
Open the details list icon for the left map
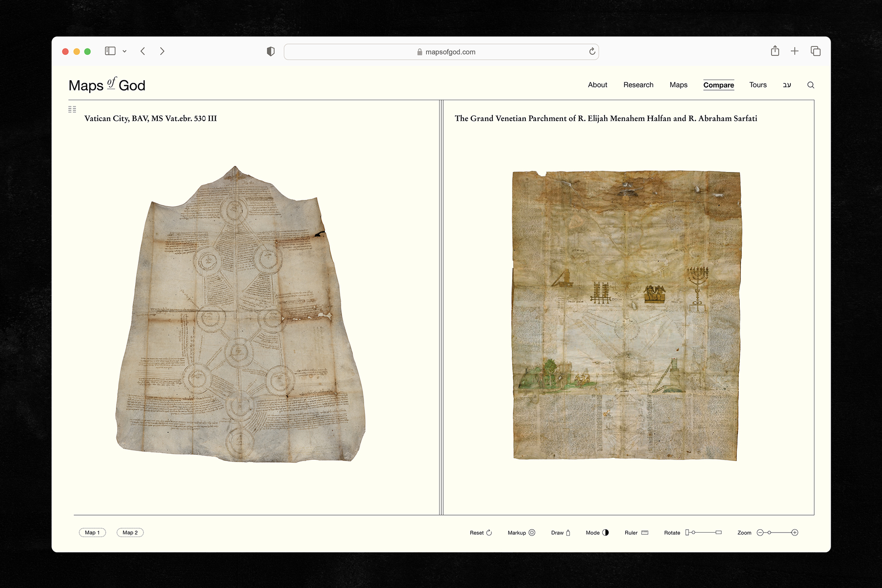(72, 109)
